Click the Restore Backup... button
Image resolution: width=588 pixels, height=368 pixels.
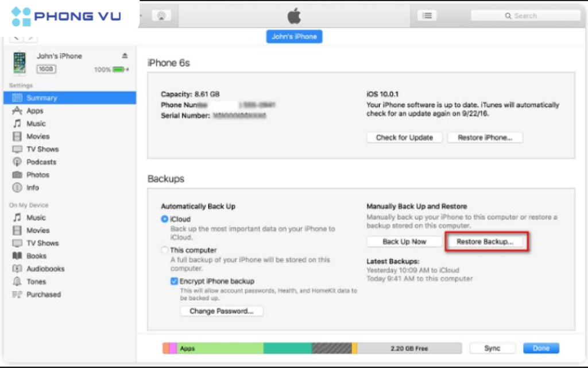[x=485, y=242]
